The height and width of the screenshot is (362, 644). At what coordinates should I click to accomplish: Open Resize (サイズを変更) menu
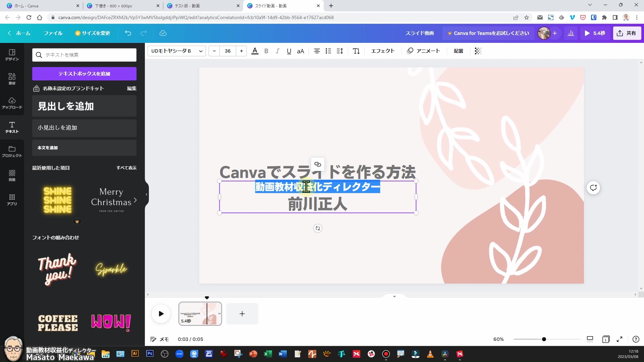pyautogui.click(x=93, y=33)
